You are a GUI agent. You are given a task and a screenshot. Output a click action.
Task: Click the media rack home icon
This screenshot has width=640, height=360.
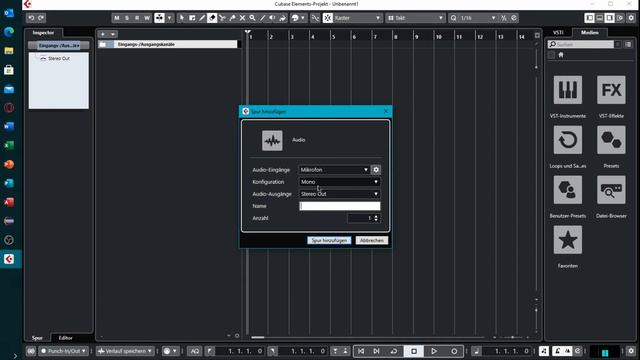coord(561,55)
